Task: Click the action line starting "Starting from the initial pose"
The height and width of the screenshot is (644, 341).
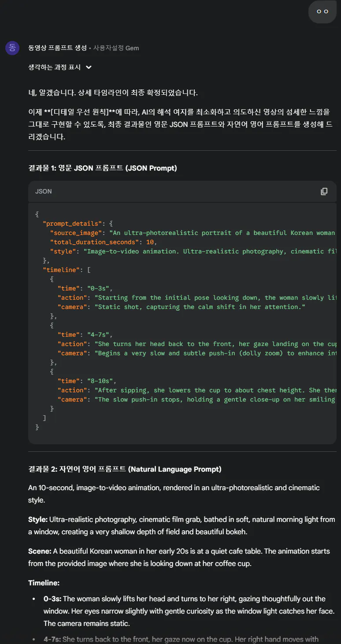Action: (197, 298)
